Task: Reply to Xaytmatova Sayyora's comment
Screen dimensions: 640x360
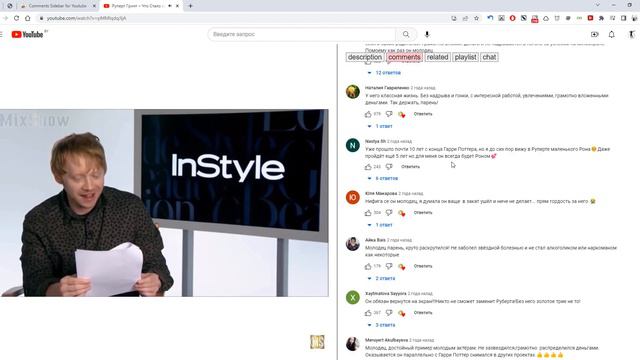Action: click(x=423, y=313)
